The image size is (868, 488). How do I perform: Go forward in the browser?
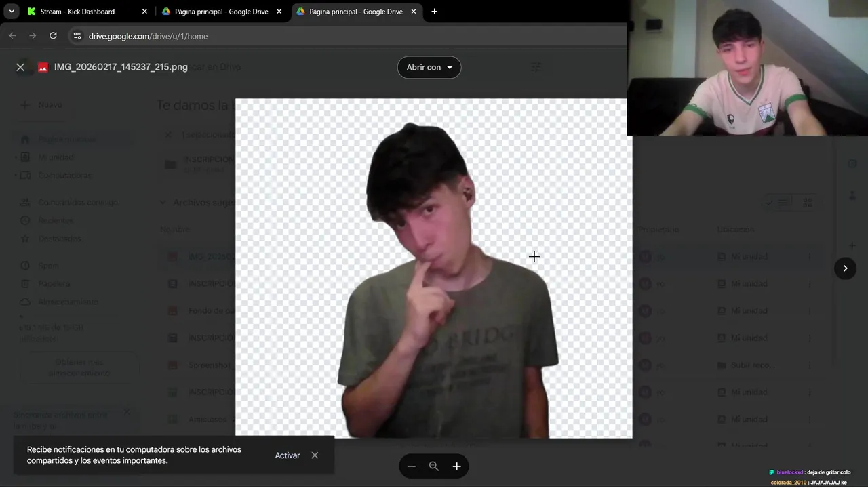tap(33, 36)
